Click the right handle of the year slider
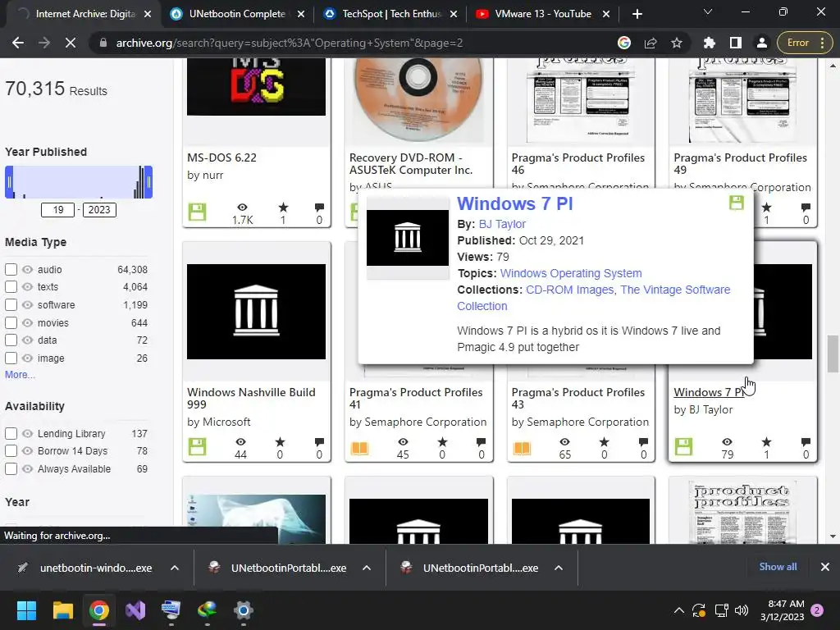The height and width of the screenshot is (630, 840). [149, 182]
